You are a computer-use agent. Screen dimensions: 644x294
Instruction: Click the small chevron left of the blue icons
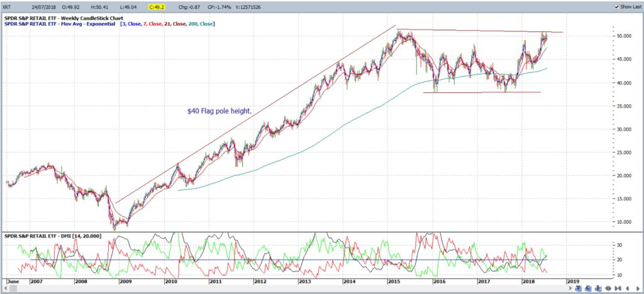[x=570, y=288]
